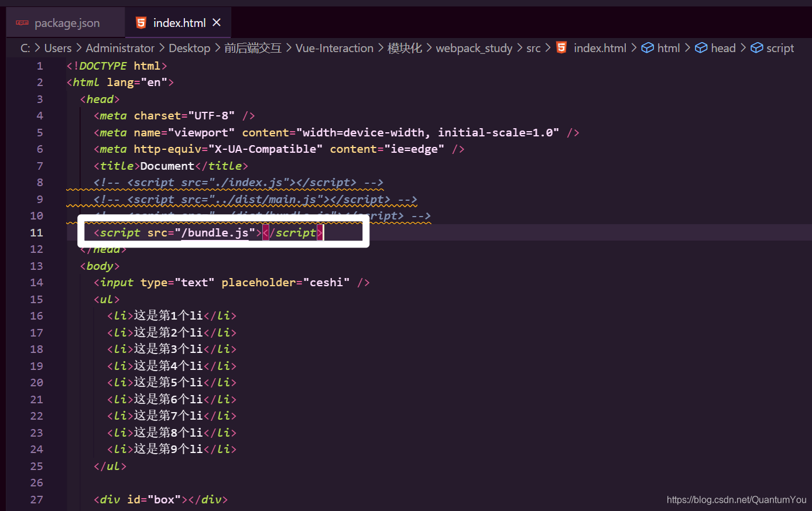Open the 前后端交互 breadcrumb folder
The image size is (812, 511).
[253, 48]
